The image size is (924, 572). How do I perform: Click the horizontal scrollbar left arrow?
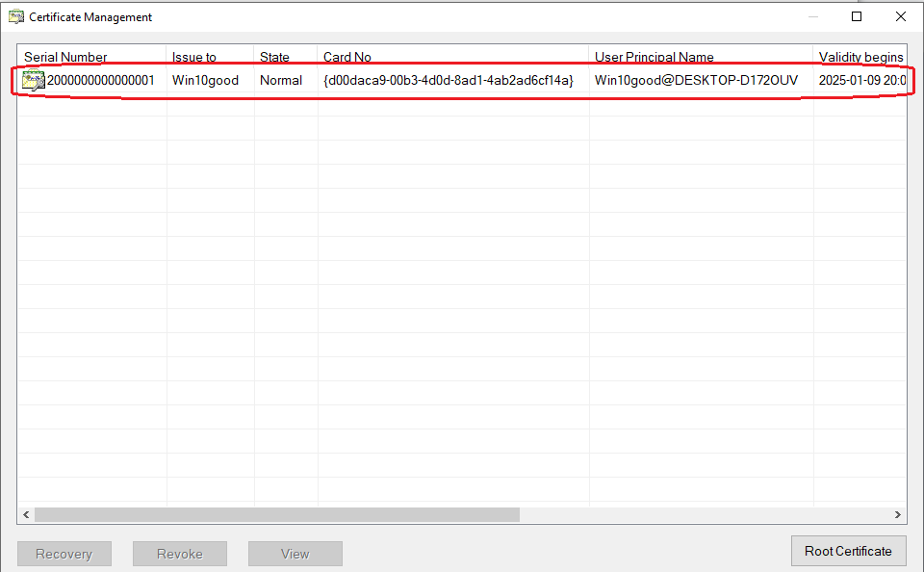tap(26, 515)
